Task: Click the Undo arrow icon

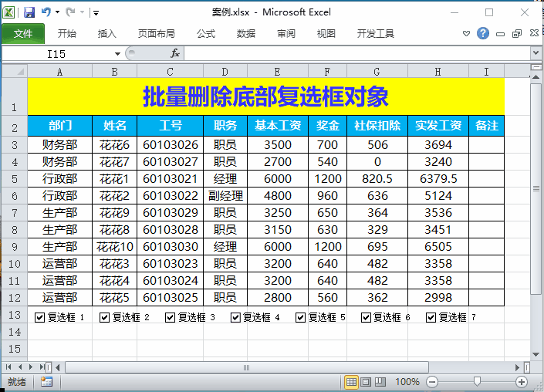Action: coord(46,12)
